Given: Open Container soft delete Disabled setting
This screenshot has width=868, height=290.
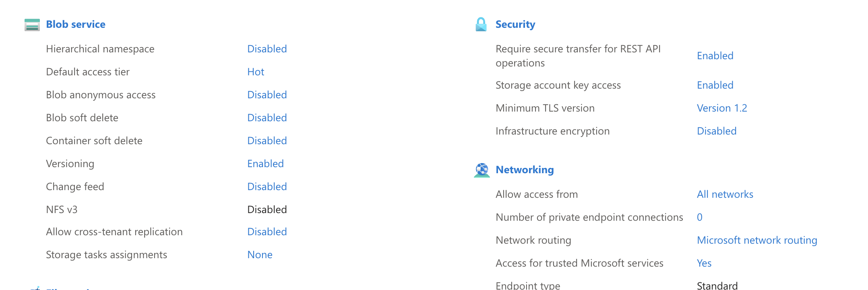Looking at the screenshot, I should pos(267,141).
